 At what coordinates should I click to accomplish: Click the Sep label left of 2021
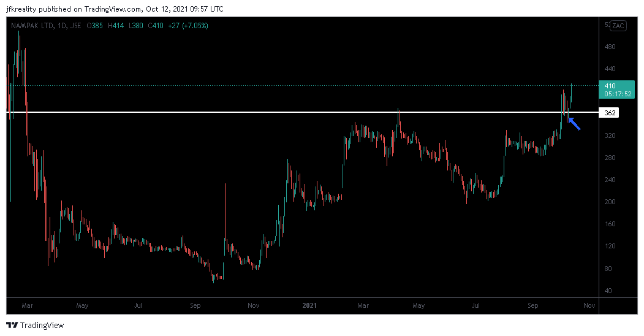pos(195,305)
